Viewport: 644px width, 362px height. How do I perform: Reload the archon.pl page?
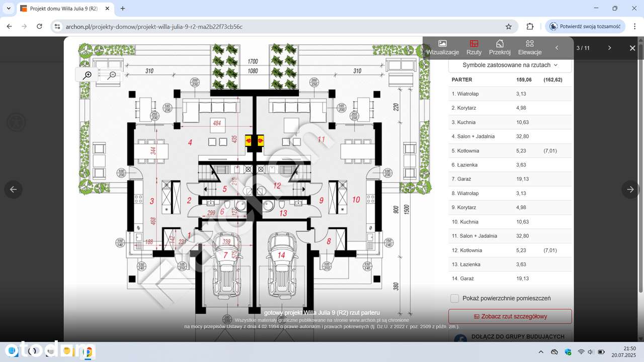pyautogui.click(x=39, y=26)
